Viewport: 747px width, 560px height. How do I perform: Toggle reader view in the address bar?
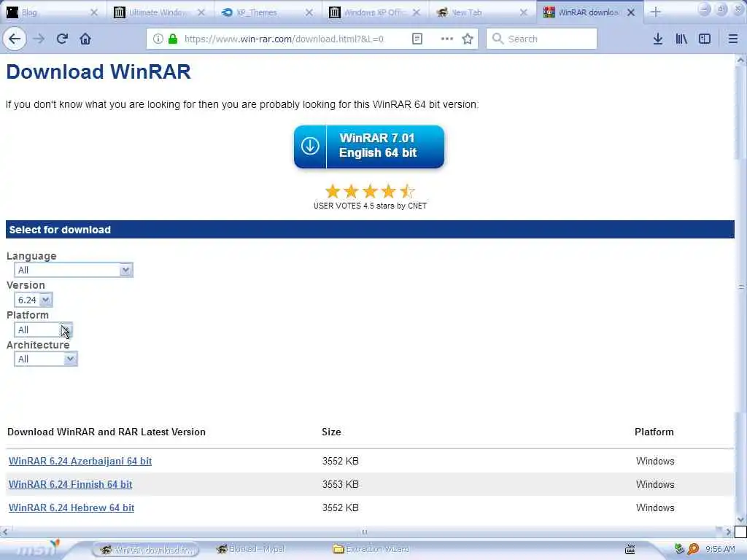(417, 39)
